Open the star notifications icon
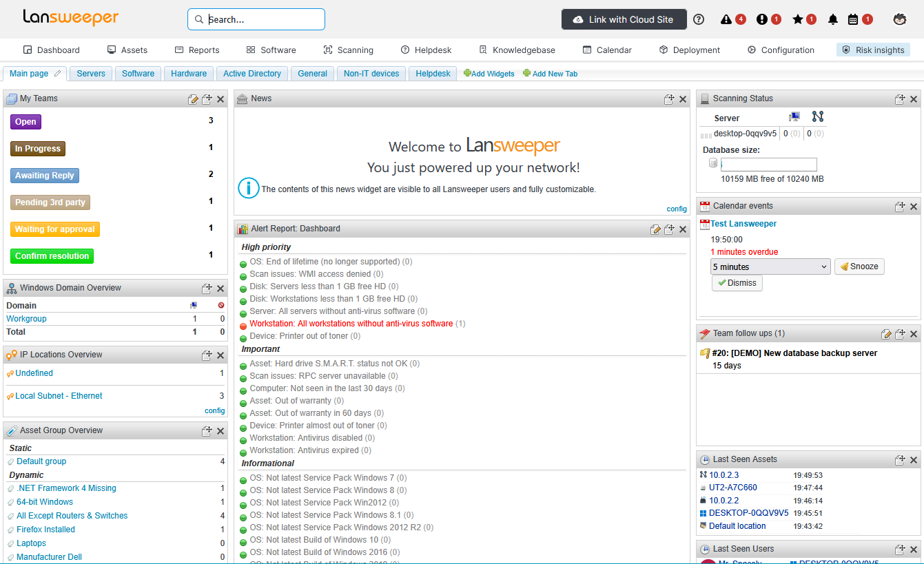Viewport: 924px width, 564px height. [798, 19]
